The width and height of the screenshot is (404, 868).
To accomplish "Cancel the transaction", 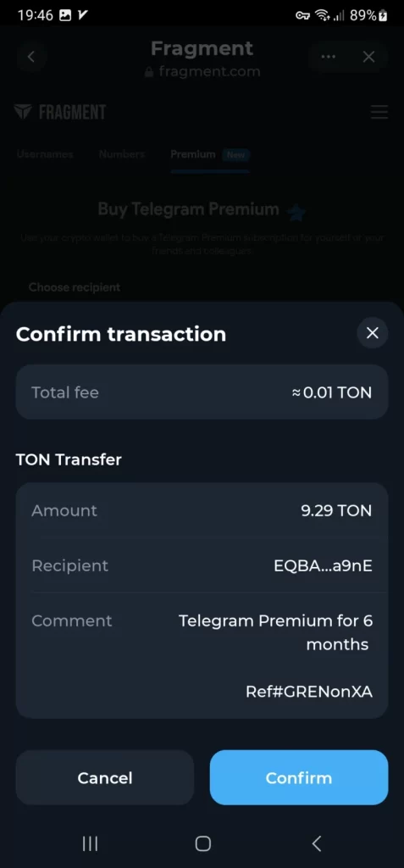I will click(x=104, y=778).
